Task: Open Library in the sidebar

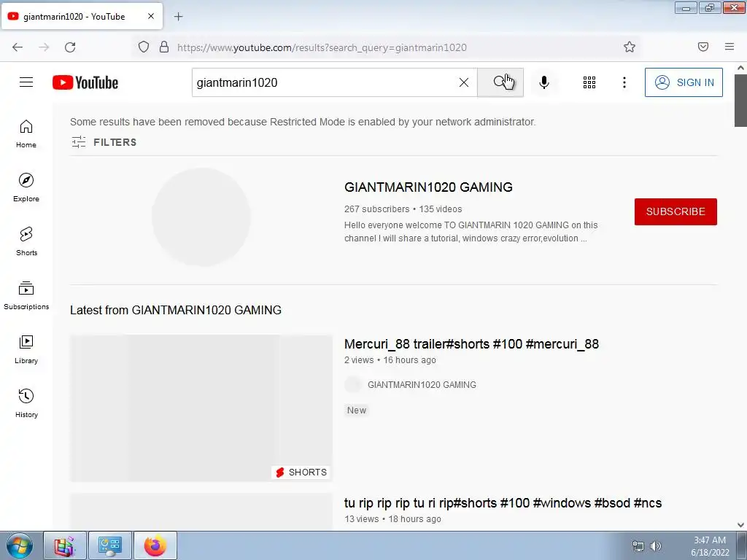Action: tap(26, 349)
